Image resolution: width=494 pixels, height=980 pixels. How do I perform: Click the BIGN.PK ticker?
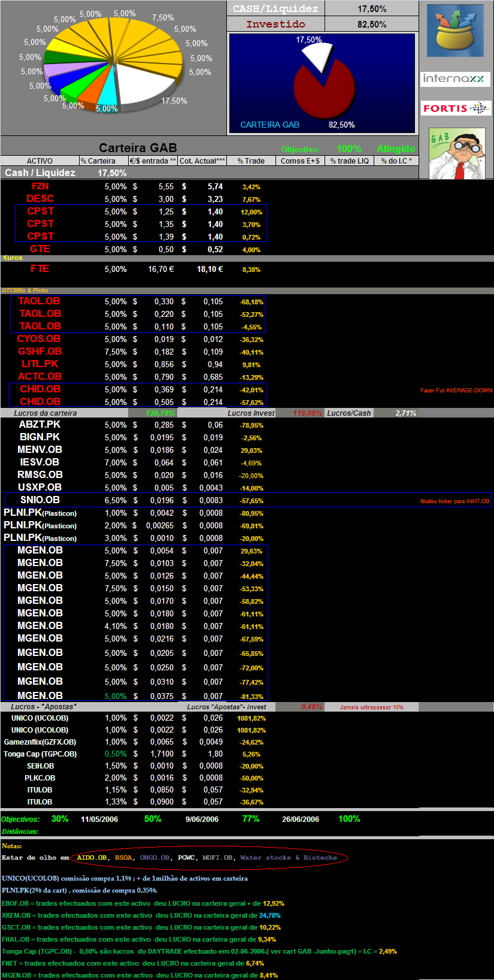(x=40, y=437)
